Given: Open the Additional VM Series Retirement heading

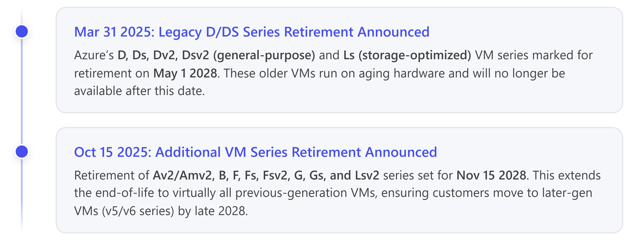Looking at the screenshot, I should pos(255,152).
